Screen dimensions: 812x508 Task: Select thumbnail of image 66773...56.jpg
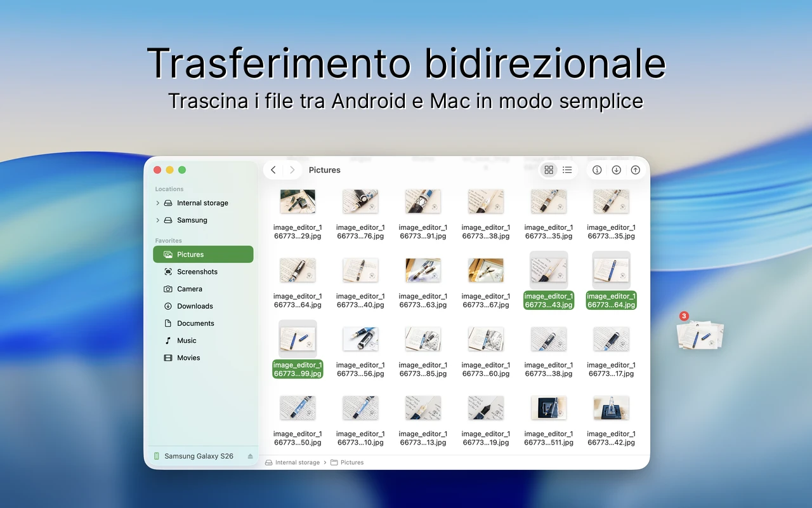(360, 339)
